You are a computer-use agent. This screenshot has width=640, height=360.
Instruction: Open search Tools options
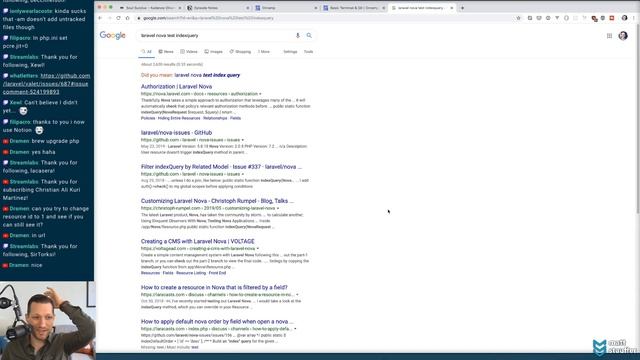click(308, 52)
